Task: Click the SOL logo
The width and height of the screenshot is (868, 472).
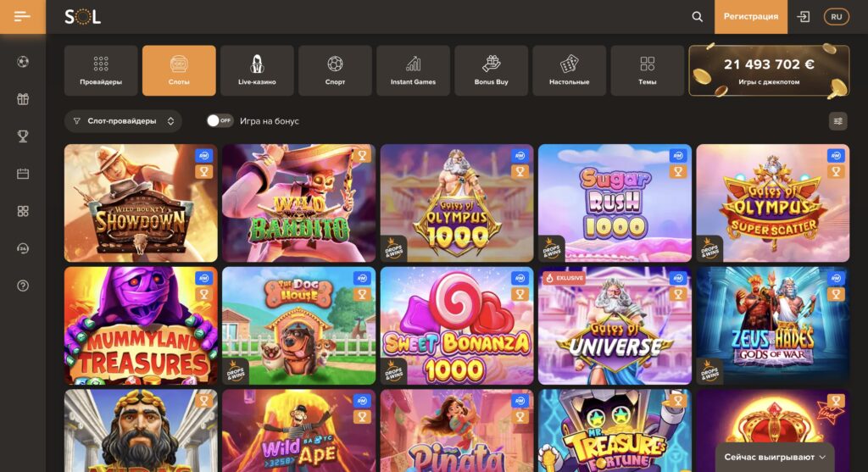Action: pos(82,17)
